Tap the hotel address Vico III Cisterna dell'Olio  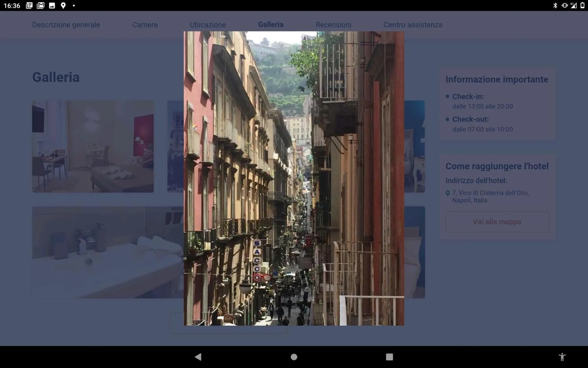click(x=490, y=197)
